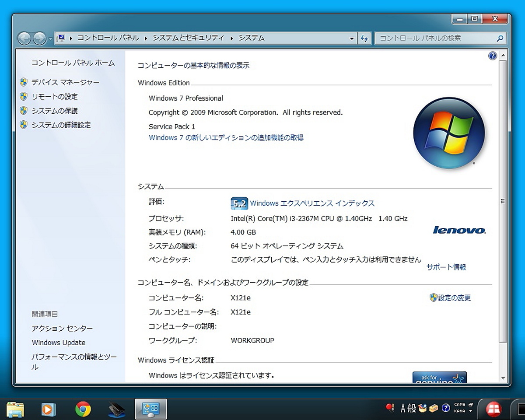Click the 4.00 GB RAM value
525x420 pixels.
click(x=243, y=232)
